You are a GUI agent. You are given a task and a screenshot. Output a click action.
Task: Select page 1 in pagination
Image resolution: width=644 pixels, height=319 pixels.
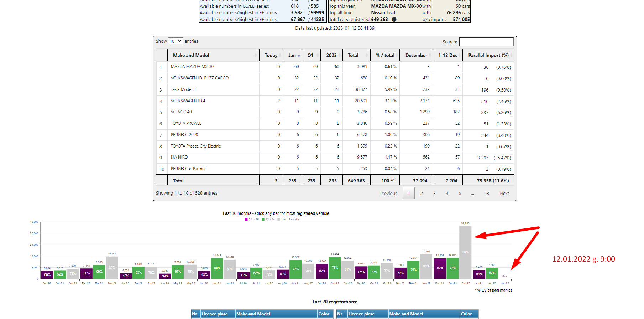point(409,194)
